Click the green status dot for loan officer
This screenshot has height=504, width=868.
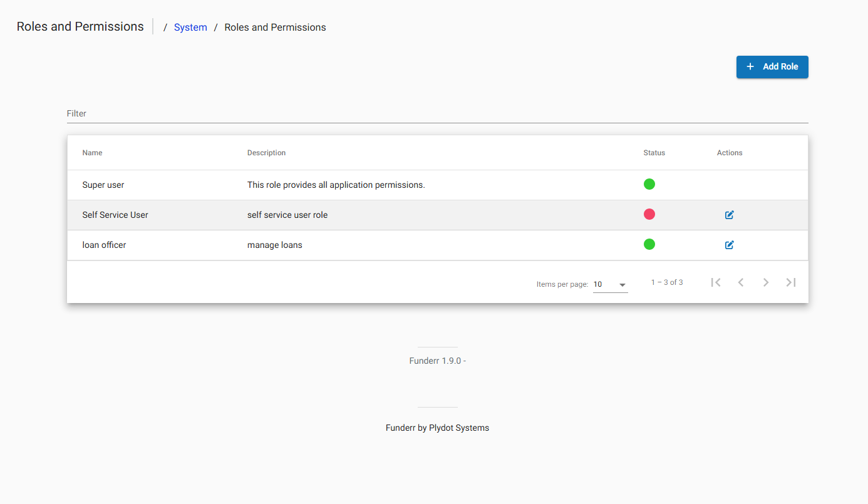pyautogui.click(x=649, y=244)
